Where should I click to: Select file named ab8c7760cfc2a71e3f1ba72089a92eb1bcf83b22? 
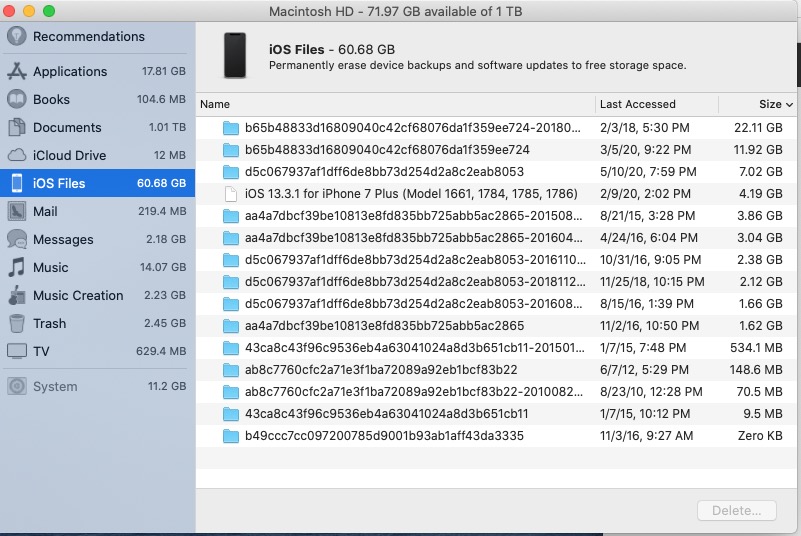click(381, 369)
